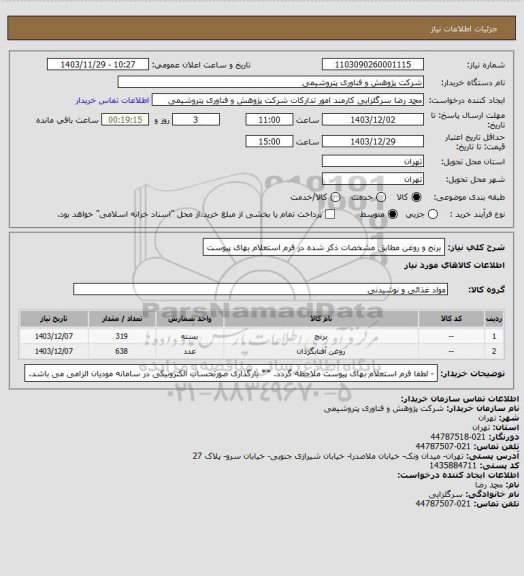This screenshot has width=524, height=576.
Task: Select the جزیی purchase type radio
Action: [433, 214]
